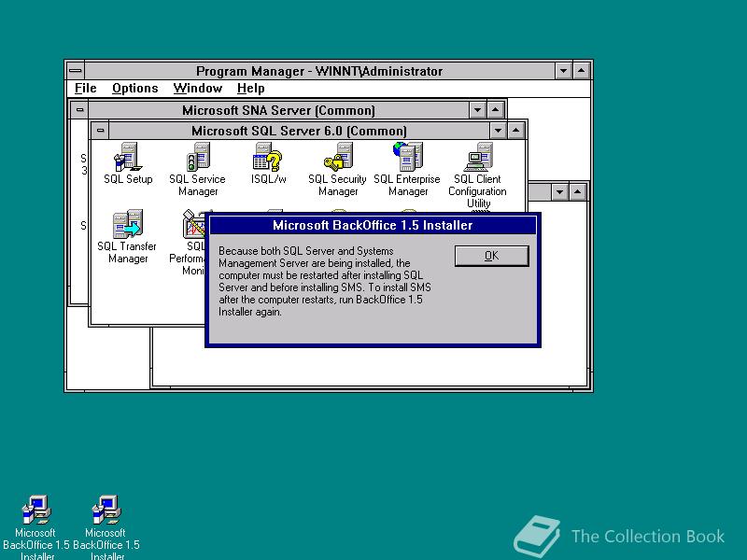Open Program Manager control menu box

point(76,71)
